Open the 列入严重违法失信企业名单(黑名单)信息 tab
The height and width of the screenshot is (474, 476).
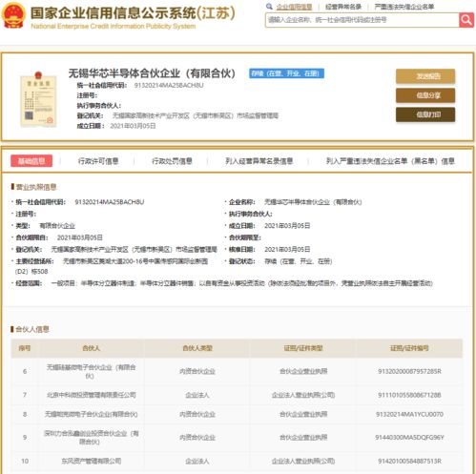coord(390,161)
